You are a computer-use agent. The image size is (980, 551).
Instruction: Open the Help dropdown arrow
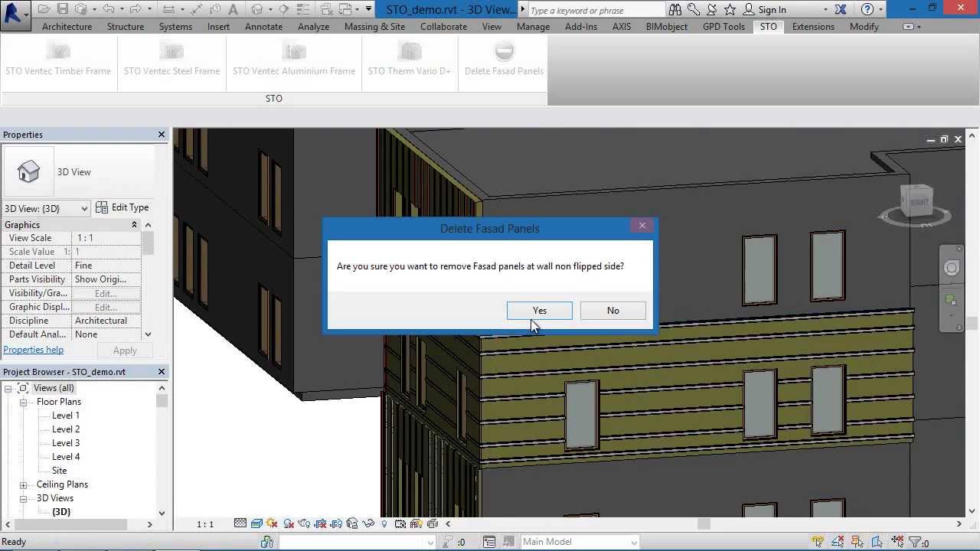[x=880, y=10]
